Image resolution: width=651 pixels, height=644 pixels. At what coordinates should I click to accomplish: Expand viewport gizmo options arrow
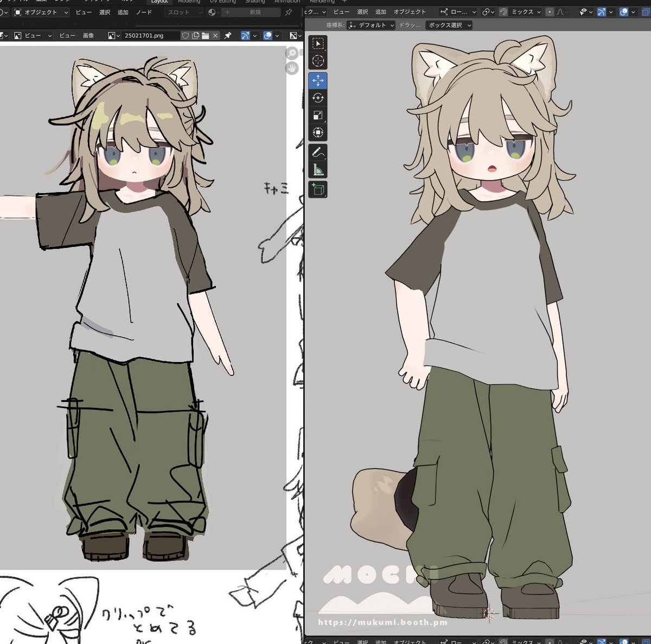(x=610, y=11)
